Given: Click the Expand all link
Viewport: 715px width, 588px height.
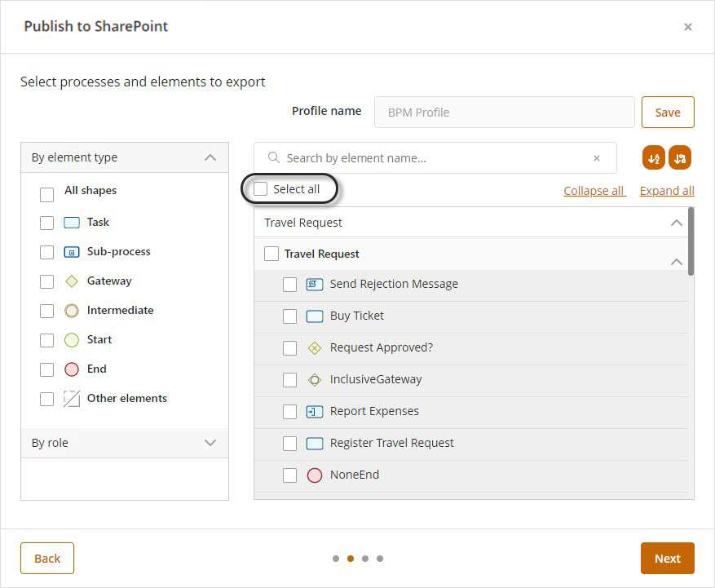Looking at the screenshot, I should [666, 191].
